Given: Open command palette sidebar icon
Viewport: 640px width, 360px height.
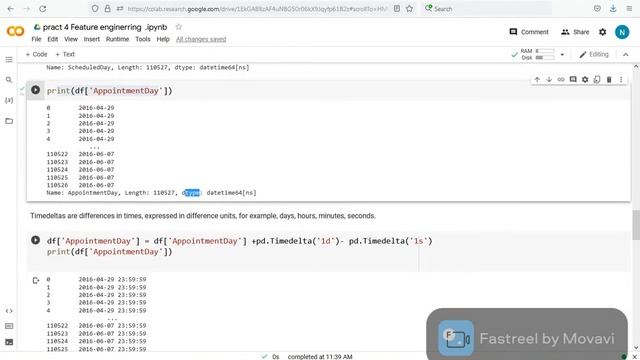Looking at the screenshot, I should (x=9, y=327).
